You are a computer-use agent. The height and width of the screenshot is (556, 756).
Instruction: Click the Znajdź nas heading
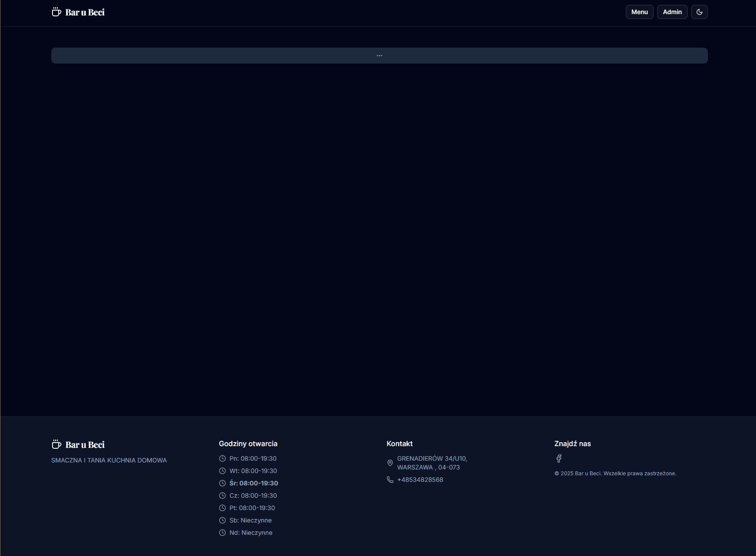[x=572, y=443]
